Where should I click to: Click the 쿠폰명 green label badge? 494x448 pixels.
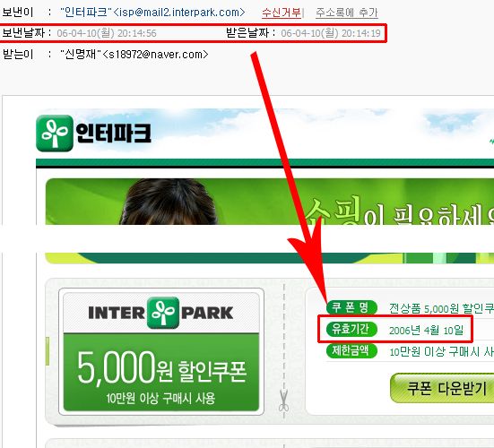coord(351,307)
